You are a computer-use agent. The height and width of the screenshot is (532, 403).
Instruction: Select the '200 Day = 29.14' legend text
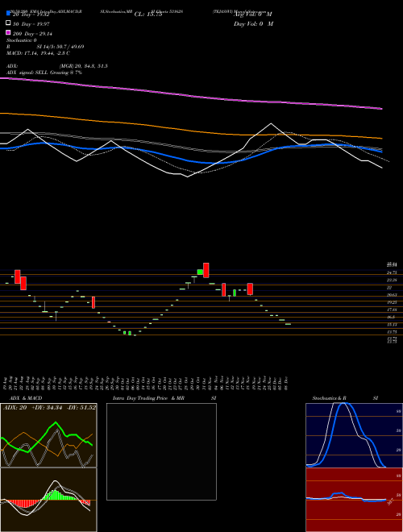coord(32,34)
